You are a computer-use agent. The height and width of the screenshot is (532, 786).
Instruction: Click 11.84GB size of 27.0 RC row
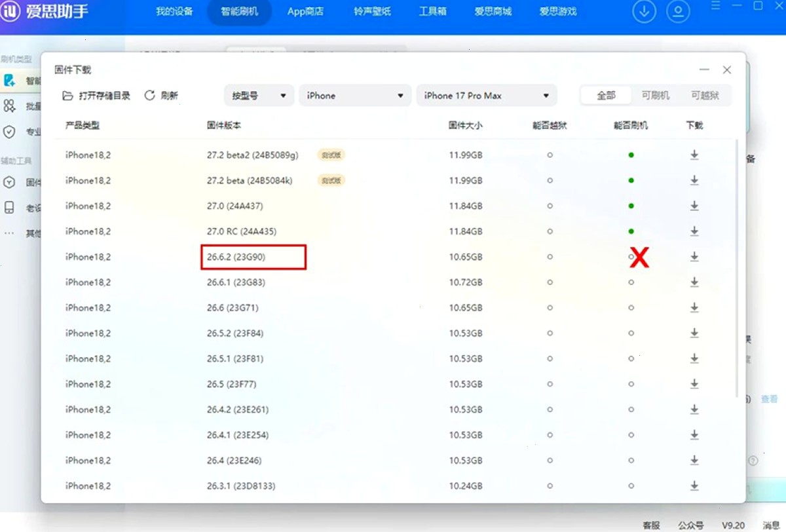[466, 231]
